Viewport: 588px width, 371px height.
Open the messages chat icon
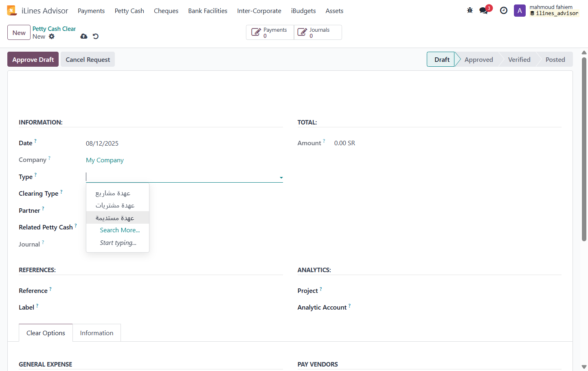484,11
